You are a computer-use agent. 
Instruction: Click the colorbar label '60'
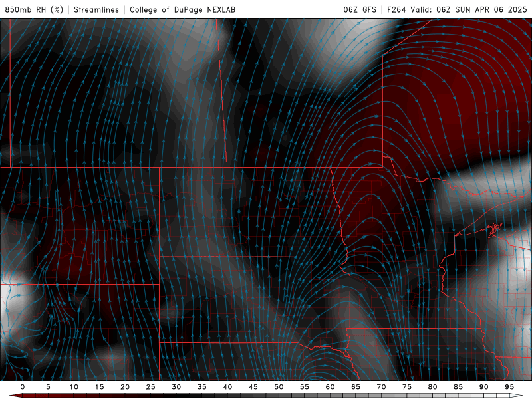point(330,387)
